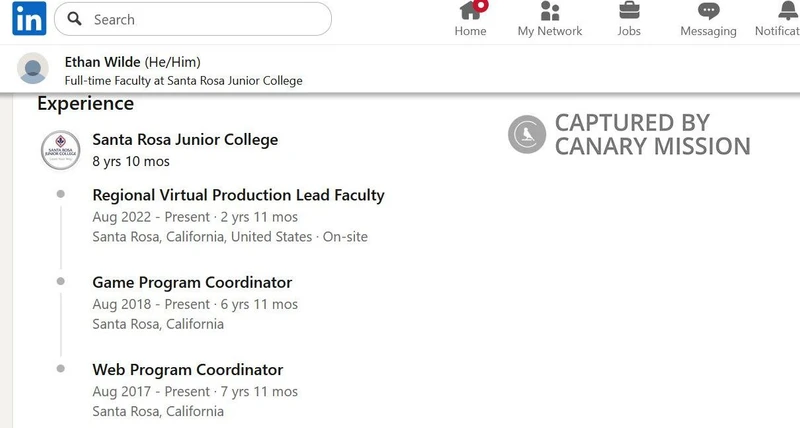Click the Ethan Wilde name heading
800x428 pixels.
(x=102, y=62)
